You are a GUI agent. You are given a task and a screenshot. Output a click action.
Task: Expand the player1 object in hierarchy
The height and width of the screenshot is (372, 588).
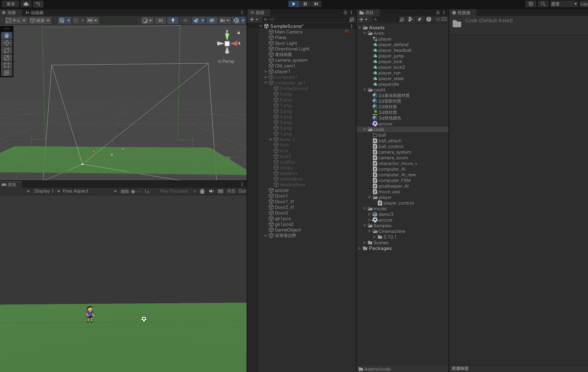(266, 72)
